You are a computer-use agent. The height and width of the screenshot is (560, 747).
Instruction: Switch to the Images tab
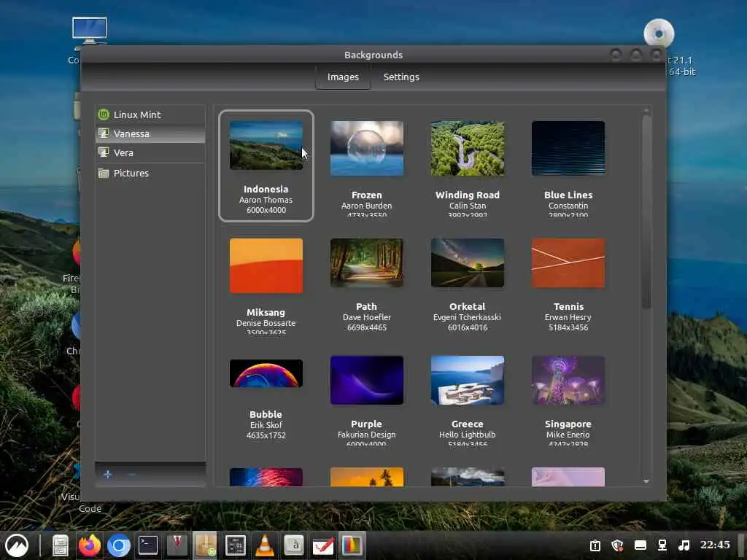click(x=343, y=77)
